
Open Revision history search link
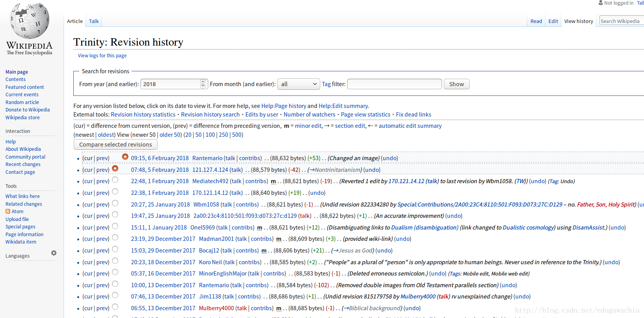[210, 115]
